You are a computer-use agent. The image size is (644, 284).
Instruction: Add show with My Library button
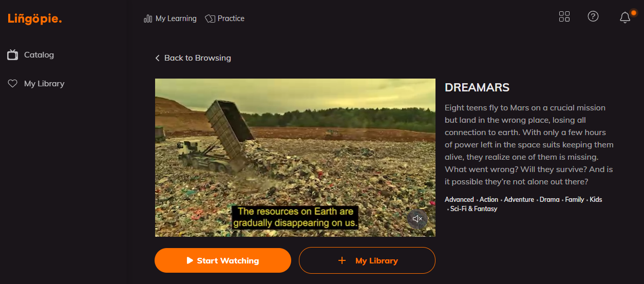click(367, 260)
